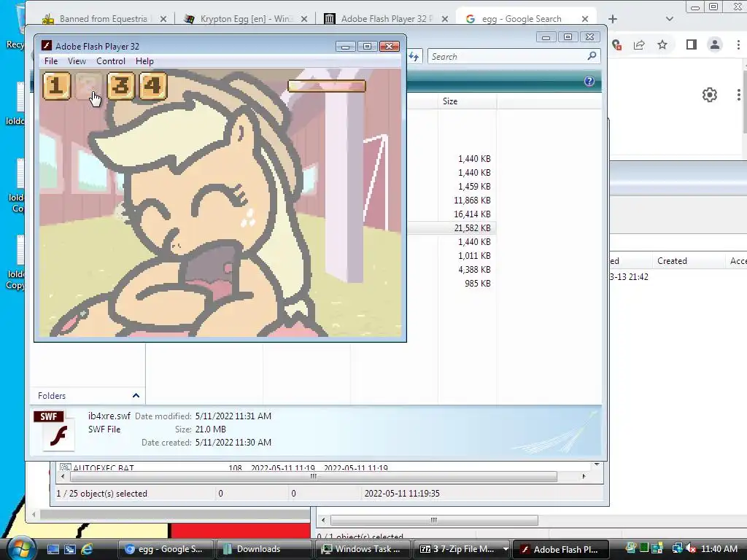Viewport: 747px width, 560px height.
Task: Open the Help menu in Flash Player
Action: click(x=144, y=61)
